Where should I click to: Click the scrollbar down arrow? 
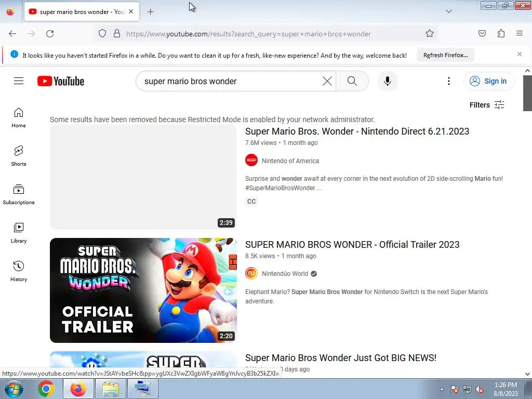point(527,374)
